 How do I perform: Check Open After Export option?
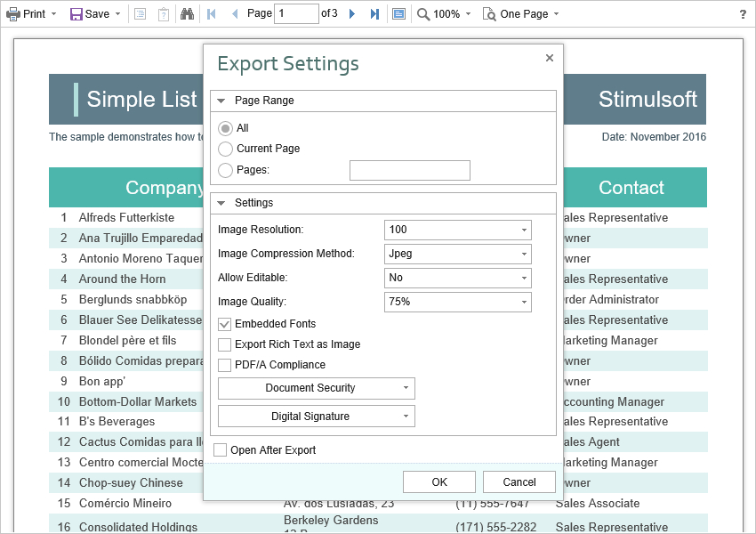pyautogui.click(x=221, y=450)
